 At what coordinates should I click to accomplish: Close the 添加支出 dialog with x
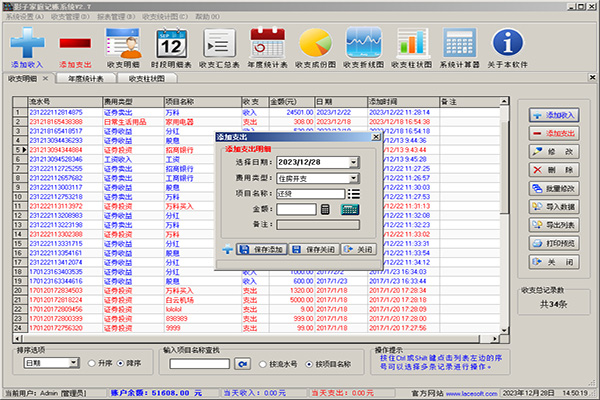point(376,137)
